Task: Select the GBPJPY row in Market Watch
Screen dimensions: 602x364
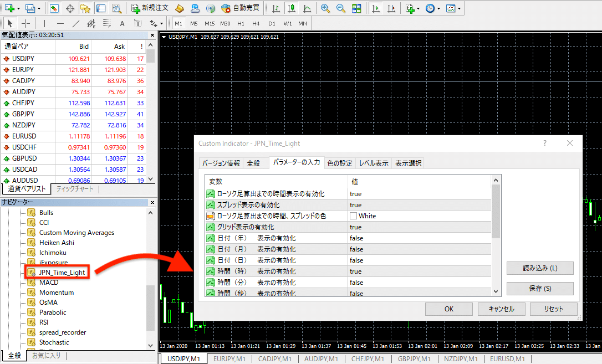Action: tap(73, 114)
